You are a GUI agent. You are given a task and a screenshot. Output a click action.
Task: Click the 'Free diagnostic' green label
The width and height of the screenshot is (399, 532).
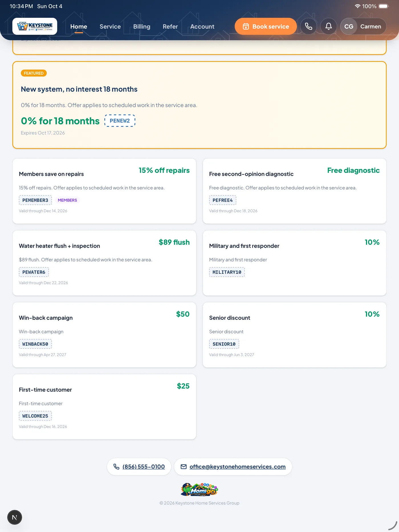point(353,170)
